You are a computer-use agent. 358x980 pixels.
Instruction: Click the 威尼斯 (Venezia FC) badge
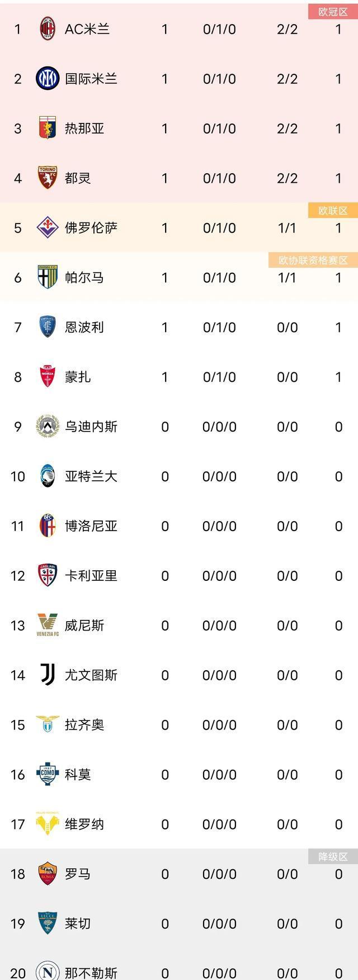(x=47, y=625)
